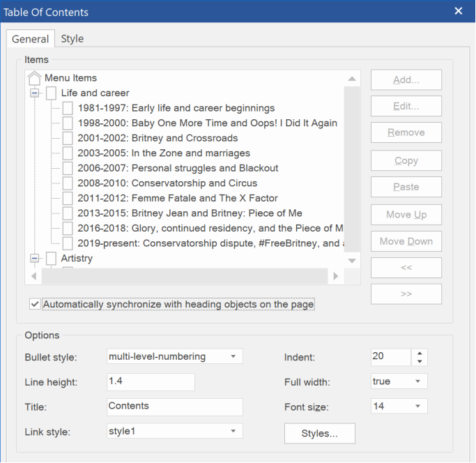This screenshot has height=463, width=476.
Task: Select the General tab
Action: click(31, 39)
